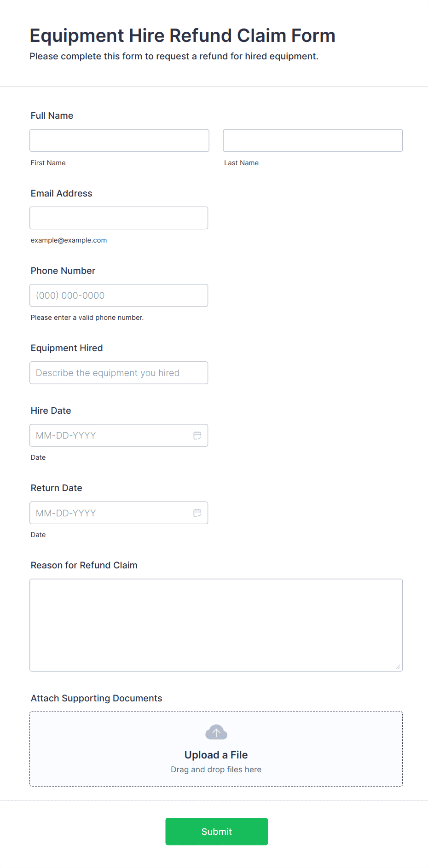The width and height of the screenshot is (428, 868).
Task: Click the "Phone Number" field label
Action: coord(63,271)
